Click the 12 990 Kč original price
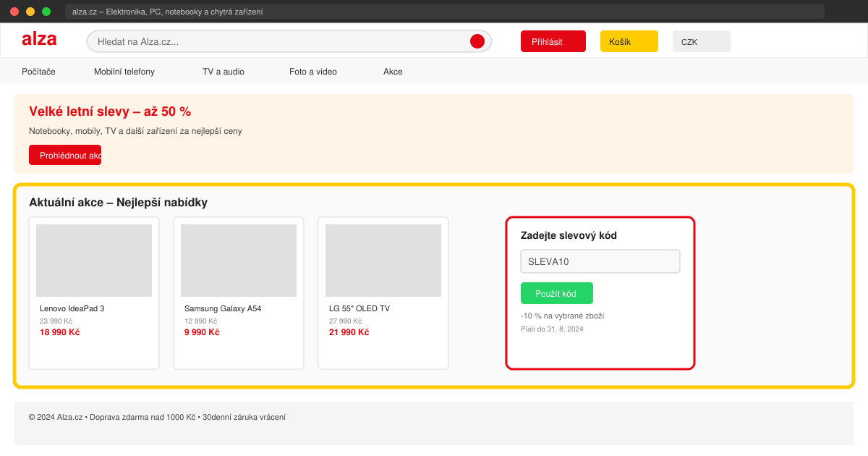Image resolution: width=868 pixels, height=456 pixels. tap(200, 321)
